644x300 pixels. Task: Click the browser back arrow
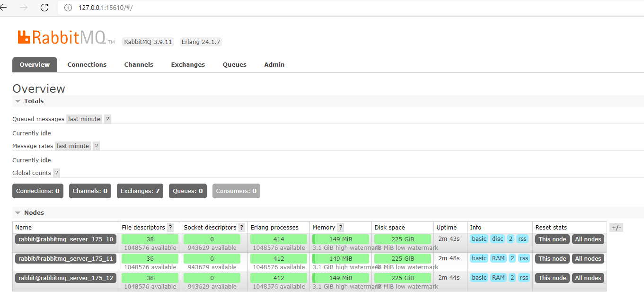[3, 8]
